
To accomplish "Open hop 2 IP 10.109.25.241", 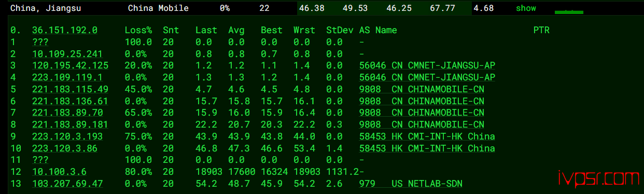I will point(67,54).
